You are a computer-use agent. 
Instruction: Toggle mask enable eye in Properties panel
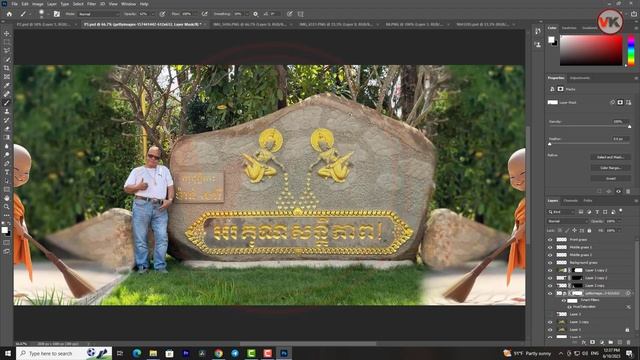click(x=618, y=191)
